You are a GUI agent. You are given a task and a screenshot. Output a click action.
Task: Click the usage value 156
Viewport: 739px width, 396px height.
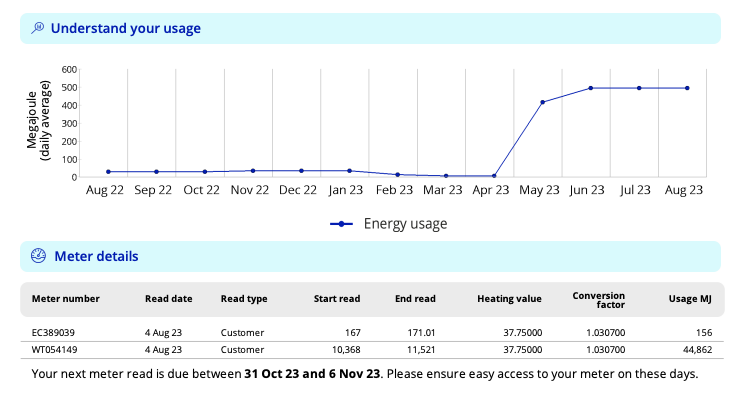(x=704, y=333)
